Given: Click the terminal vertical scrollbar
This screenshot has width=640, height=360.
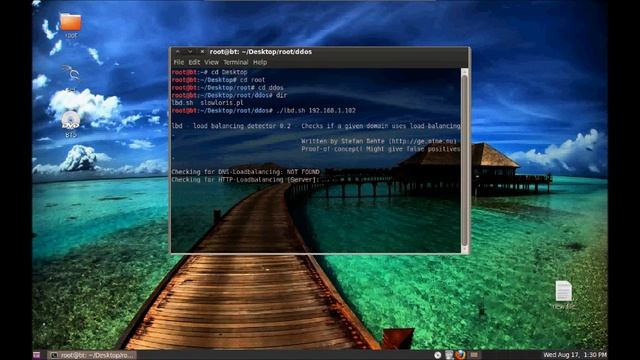Looking at the screenshot, I should (x=464, y=161).
